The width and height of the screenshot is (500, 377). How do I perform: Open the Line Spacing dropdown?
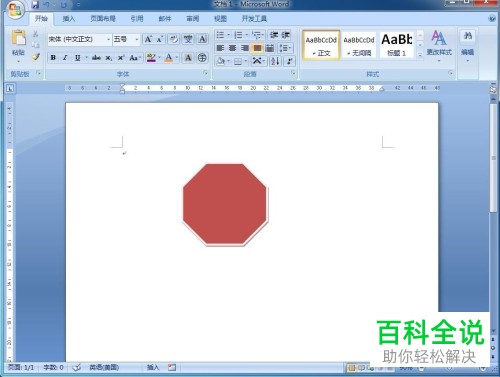tap(285, 48)
